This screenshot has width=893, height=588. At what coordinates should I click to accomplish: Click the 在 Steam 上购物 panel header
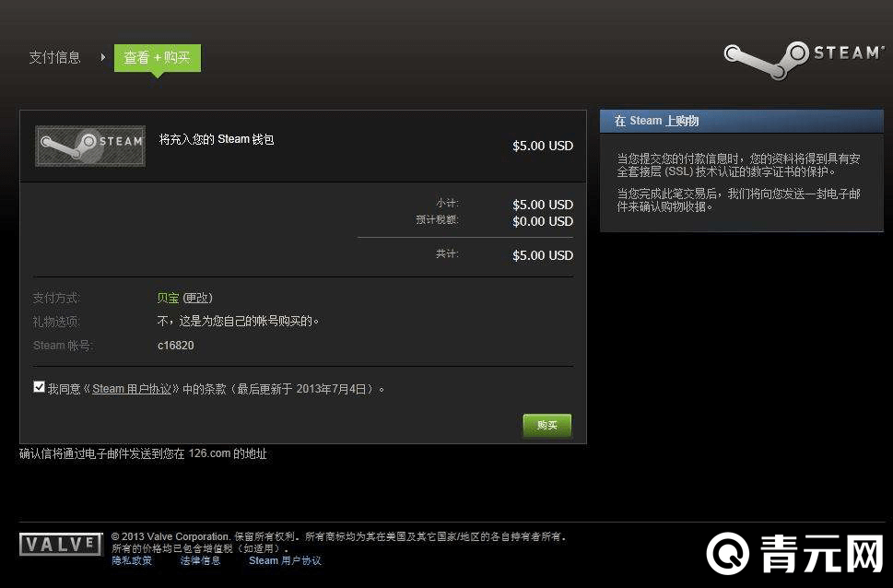point(742,121)
